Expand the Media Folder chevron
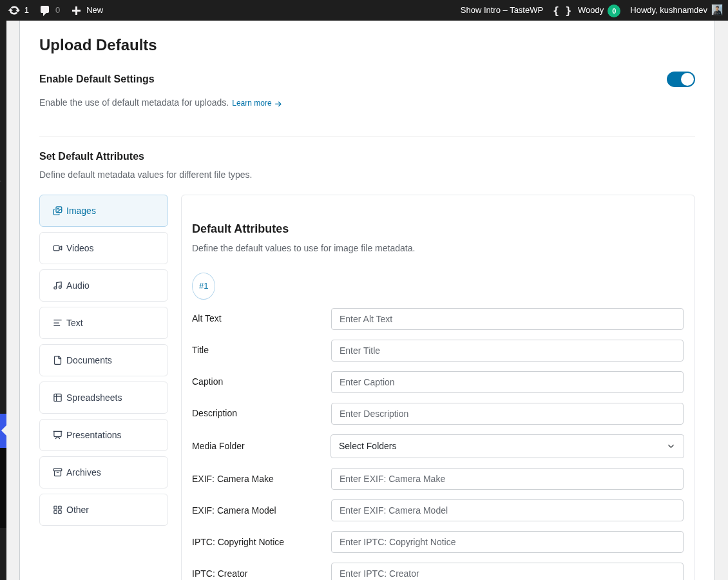The height and width of the screenshot is (580, 728). [x=671, y=446]
